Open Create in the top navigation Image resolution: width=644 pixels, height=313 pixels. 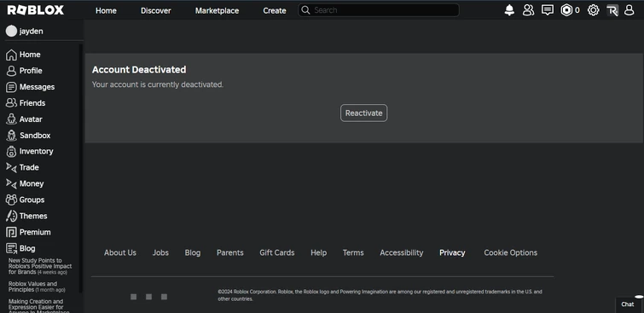point(275,11)
